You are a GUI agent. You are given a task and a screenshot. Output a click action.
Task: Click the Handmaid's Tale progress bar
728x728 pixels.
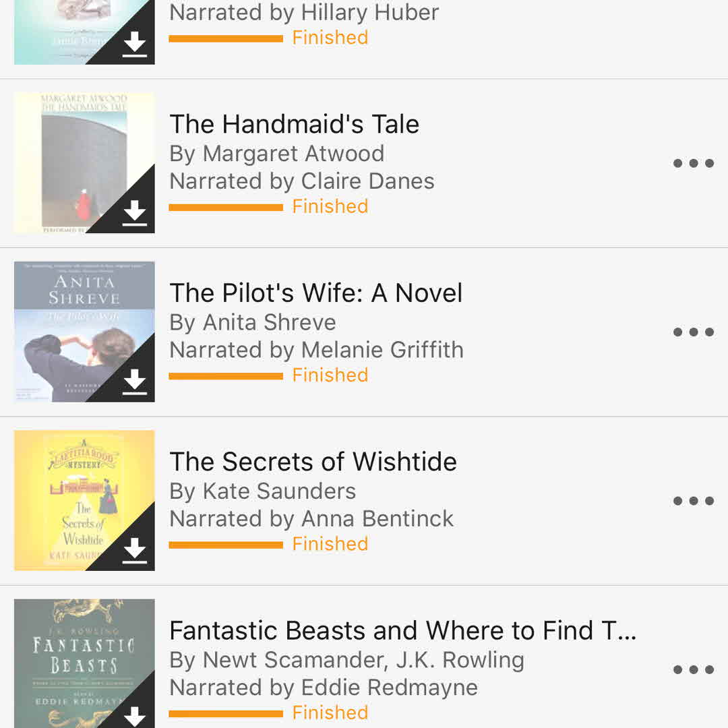pyautogui.click(x=226, y=208)
